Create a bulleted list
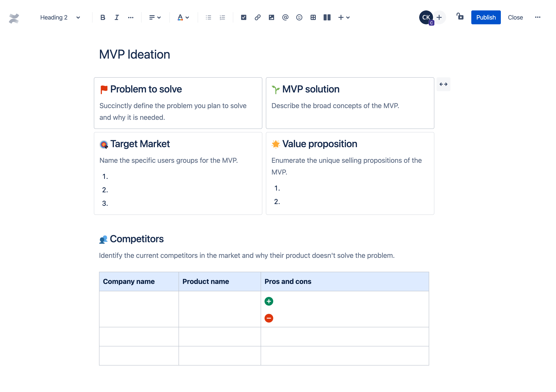 208,17
